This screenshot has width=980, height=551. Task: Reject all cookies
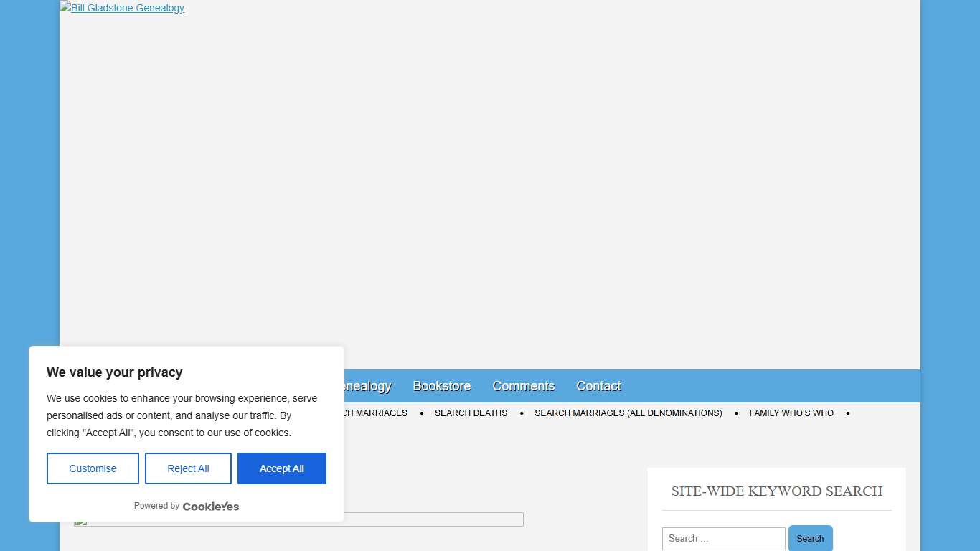[x=188, y=468]
